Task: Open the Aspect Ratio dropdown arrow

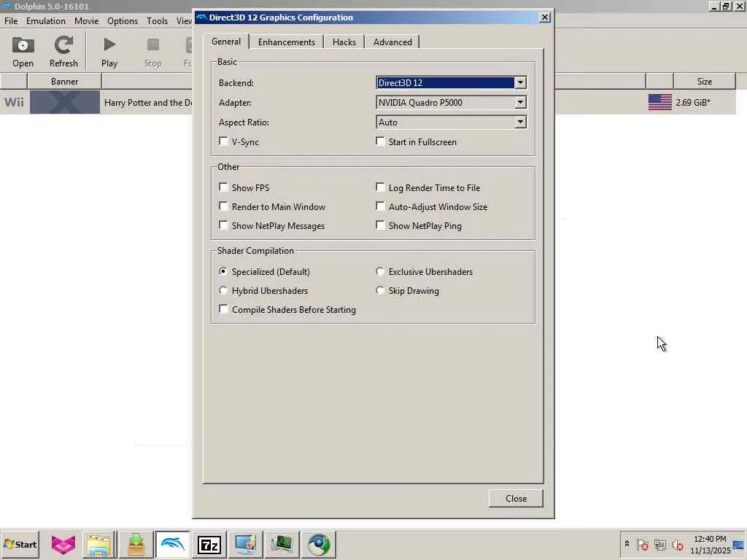Action: point(520,122)
